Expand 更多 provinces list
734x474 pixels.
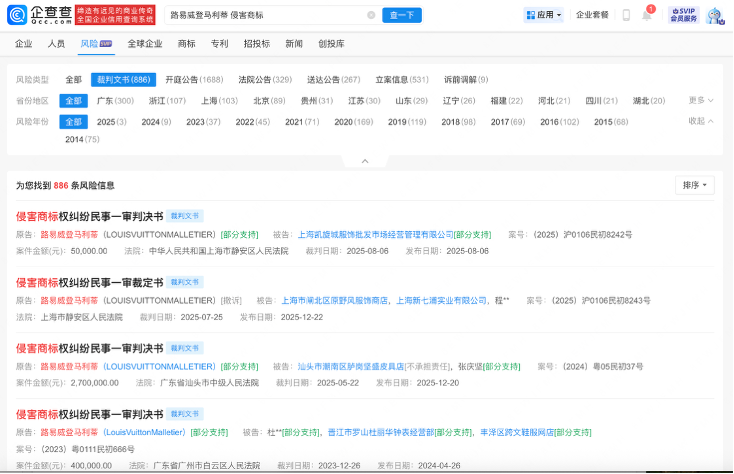[x=701, y=100]
